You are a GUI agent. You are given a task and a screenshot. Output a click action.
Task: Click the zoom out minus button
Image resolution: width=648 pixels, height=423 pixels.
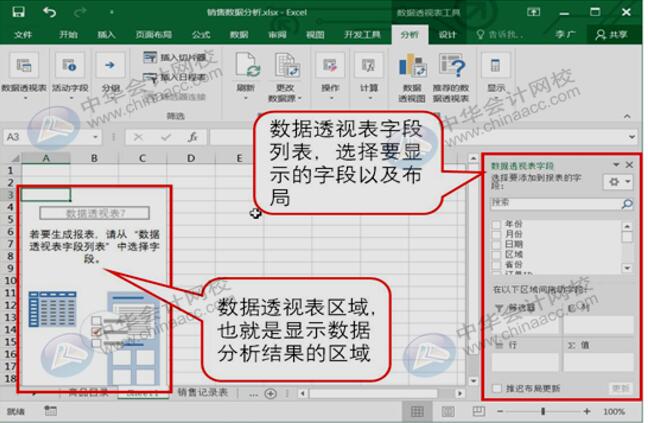[500, 411]
